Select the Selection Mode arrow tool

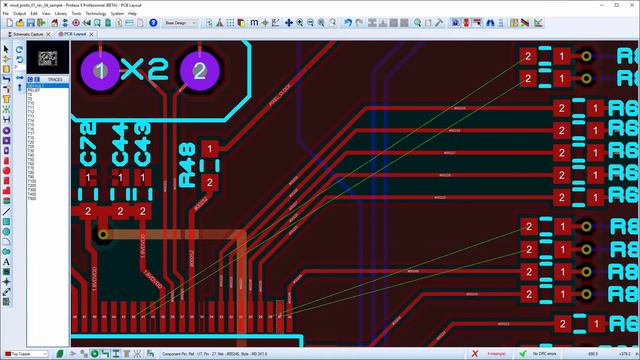pos(6,49)
